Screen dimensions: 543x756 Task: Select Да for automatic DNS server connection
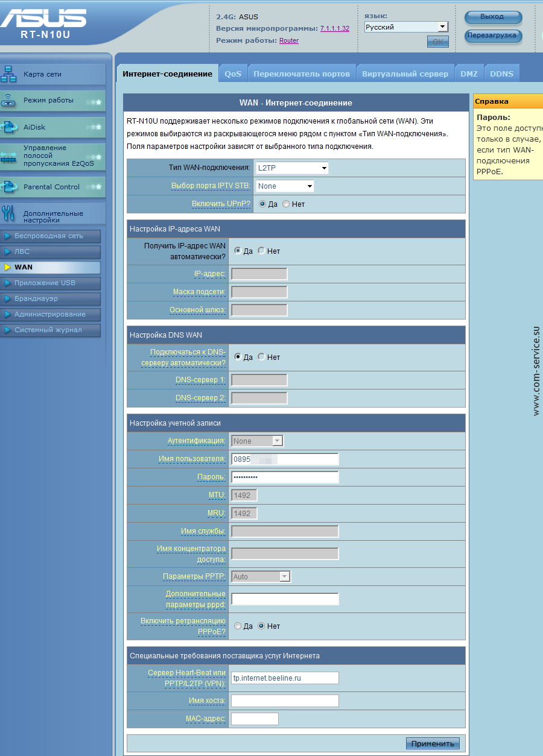(x=238, y=357)
